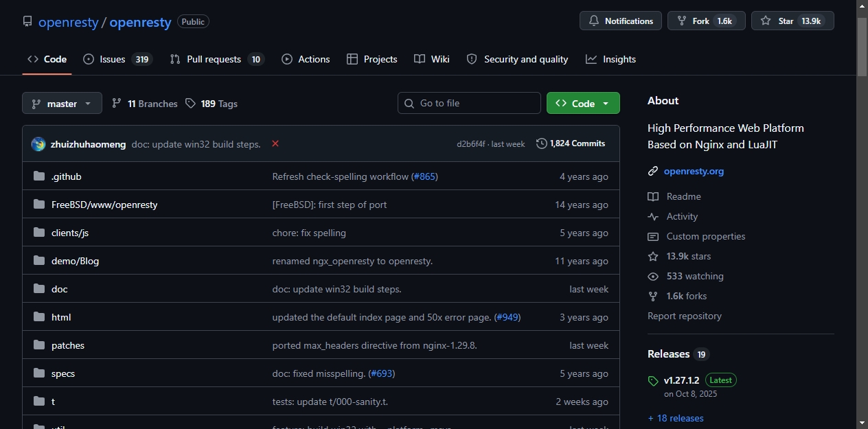This screenshot has width=868, height=429.
Task: Click the folder icon for patches
Action: [39, 345]
